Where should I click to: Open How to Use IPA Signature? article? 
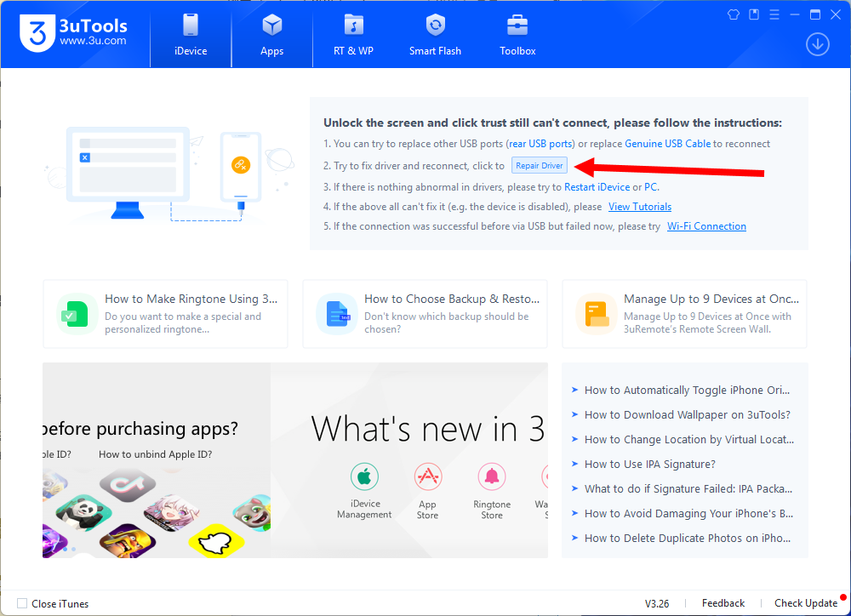click(x=649, y=464)
